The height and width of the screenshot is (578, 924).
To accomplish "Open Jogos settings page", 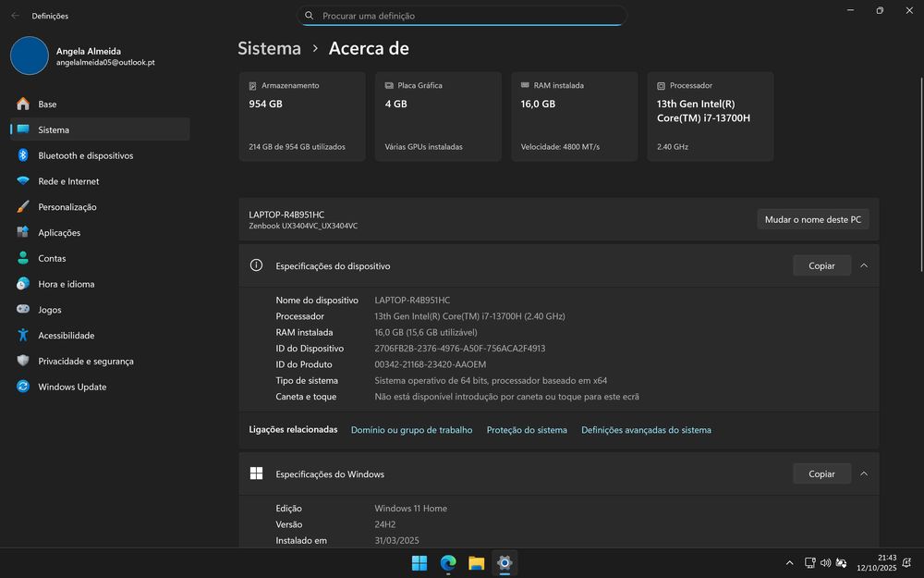I will (x=100, y=309).
